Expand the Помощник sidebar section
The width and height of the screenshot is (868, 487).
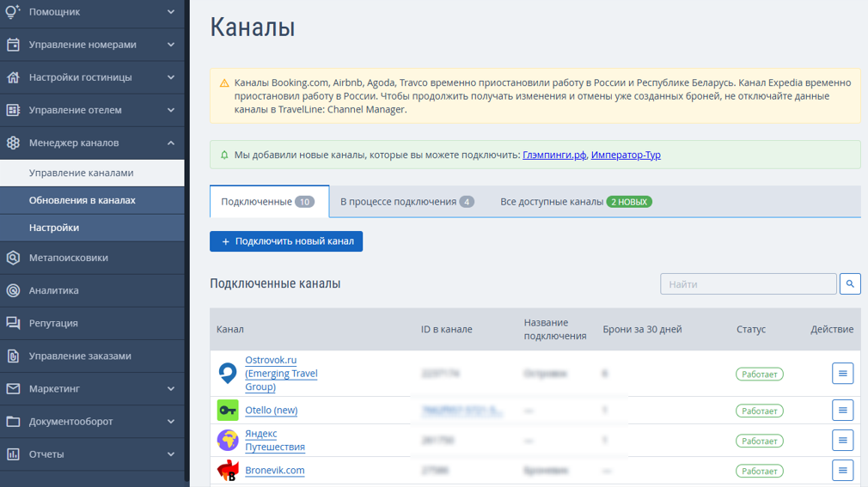click(x=92, y=12)
